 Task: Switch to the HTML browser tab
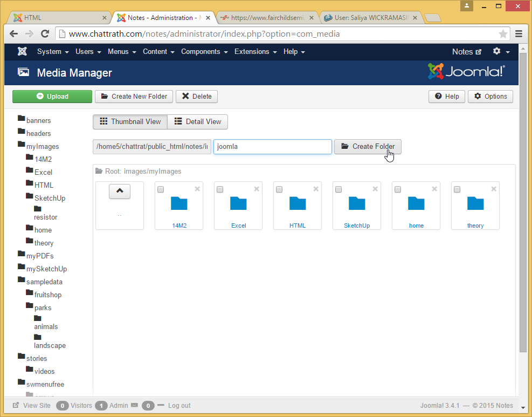pyautogui.click(x=59, y=18)
